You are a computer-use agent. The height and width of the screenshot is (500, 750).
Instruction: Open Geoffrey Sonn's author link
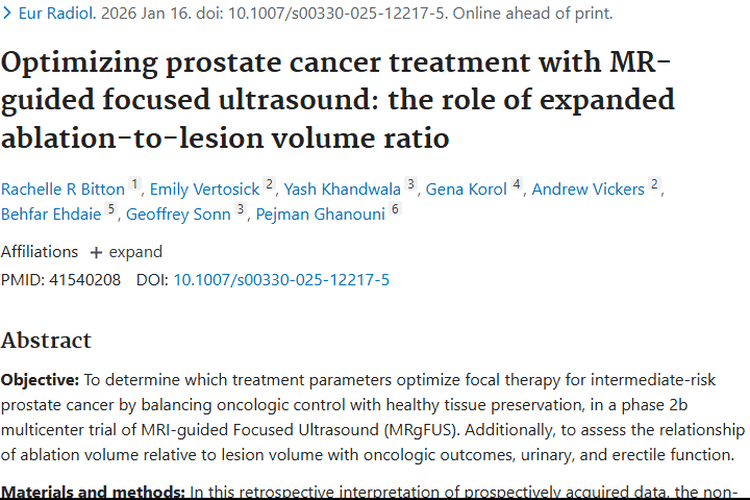178,214
